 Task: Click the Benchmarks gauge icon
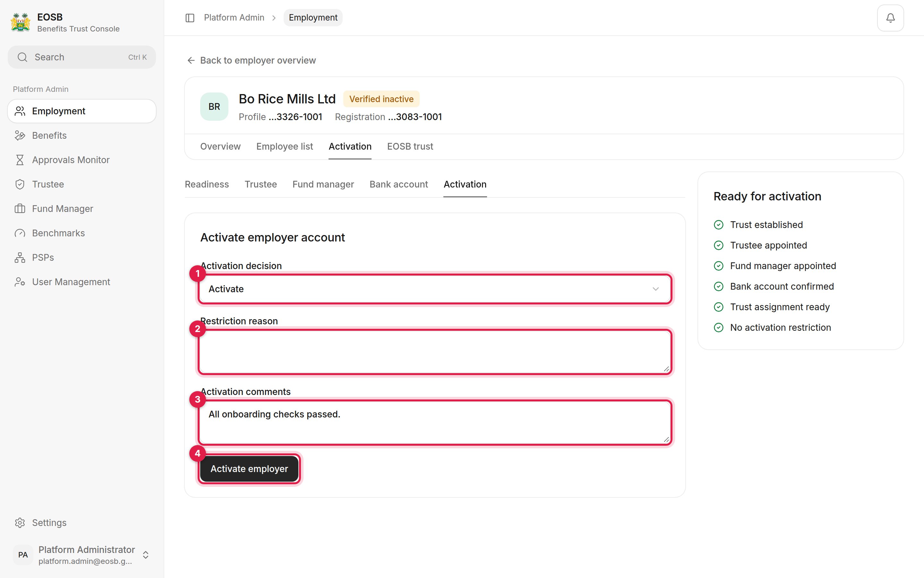tap(20, 233)
